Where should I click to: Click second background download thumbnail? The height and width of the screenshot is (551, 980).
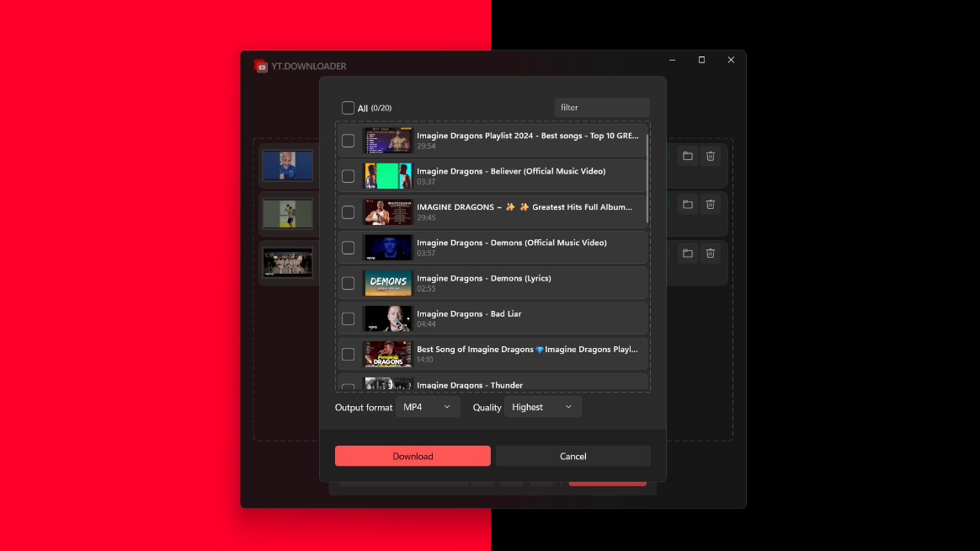[x=287, y=214]
